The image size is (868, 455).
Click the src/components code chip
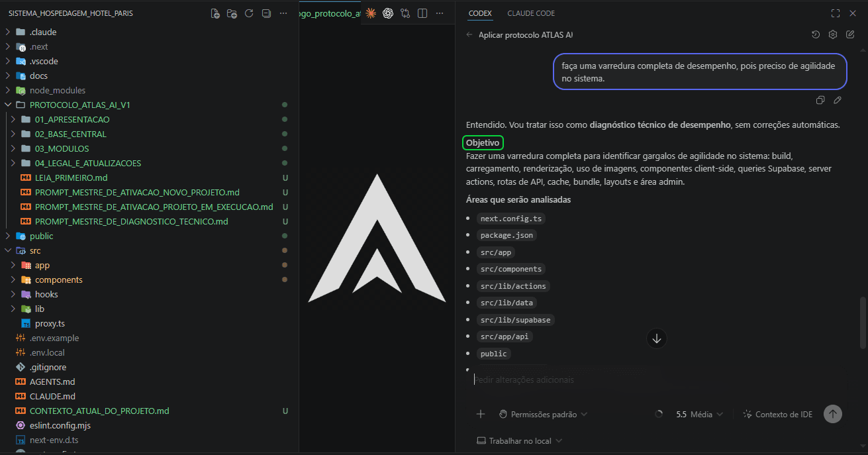(x=511, y=269)
